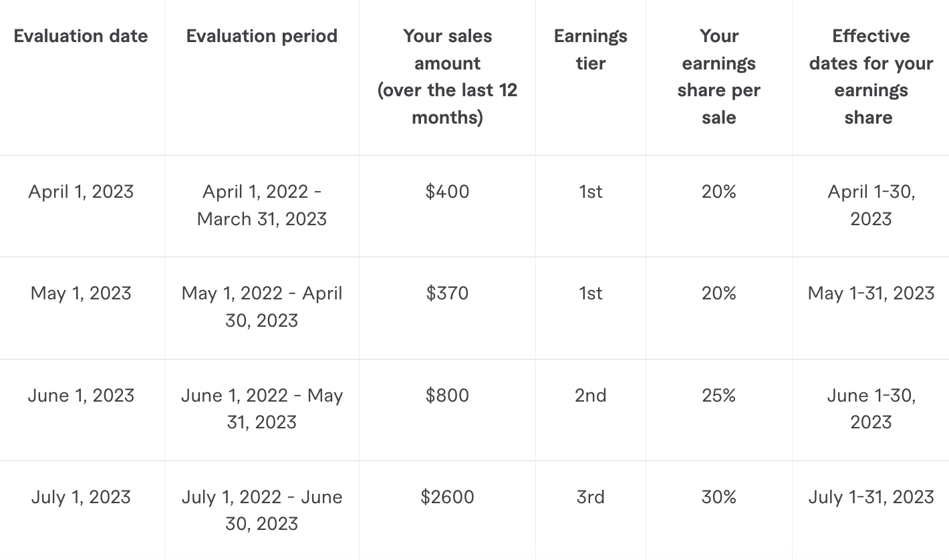Screen dimensions: 949x560
Task: Click the "Evaluation period" column header
Action: click(x=262, y=36)
